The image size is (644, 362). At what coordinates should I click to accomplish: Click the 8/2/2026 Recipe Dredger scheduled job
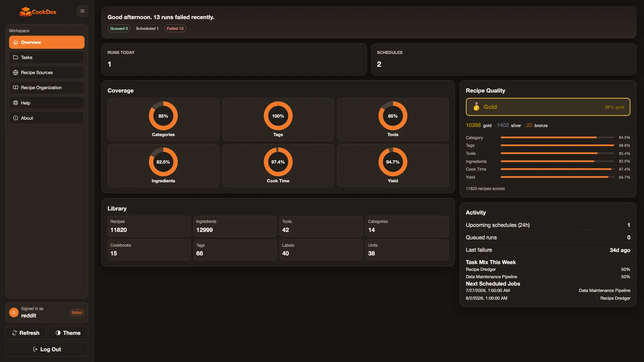click(x=548, y=298)
